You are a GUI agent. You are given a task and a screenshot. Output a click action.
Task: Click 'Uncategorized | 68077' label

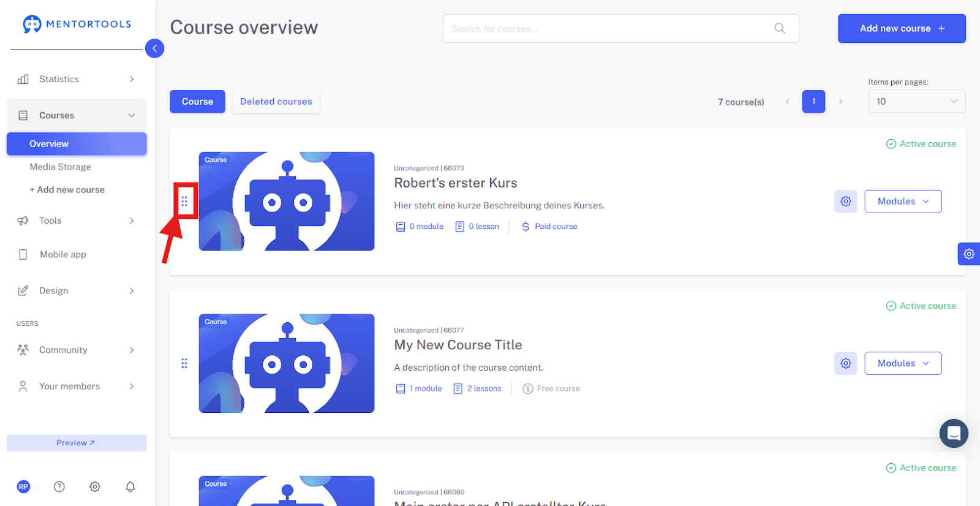coord(429,330)
